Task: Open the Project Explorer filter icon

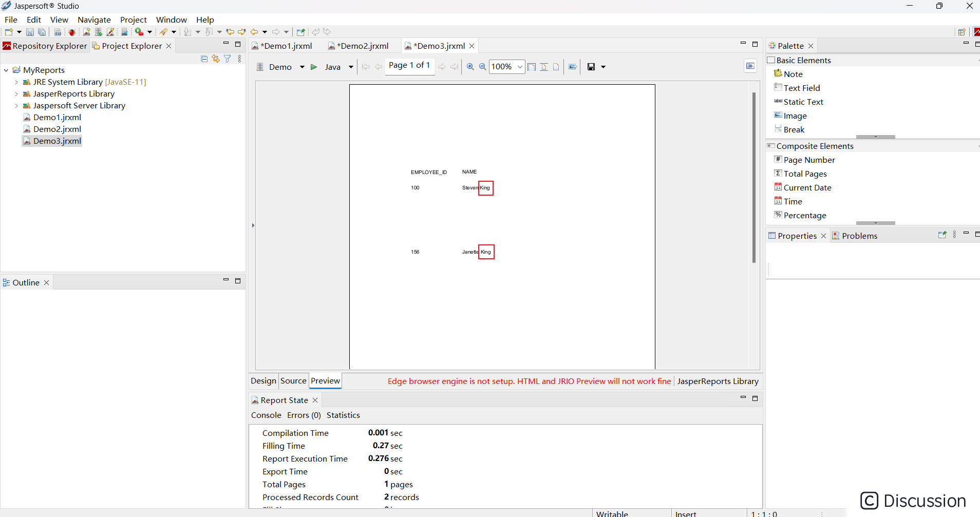Action: [x=228, y=59]
